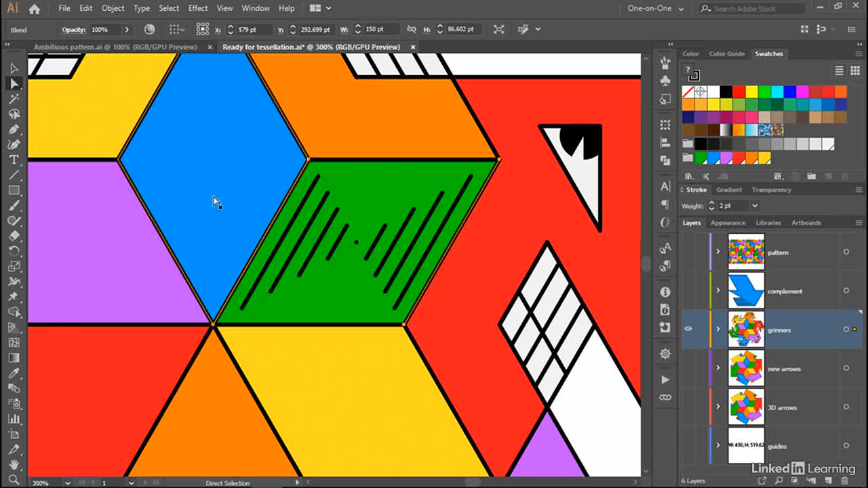Toggle constrain width and height proportions link
The image size is (868, 488).
click(x=411, y=29)
